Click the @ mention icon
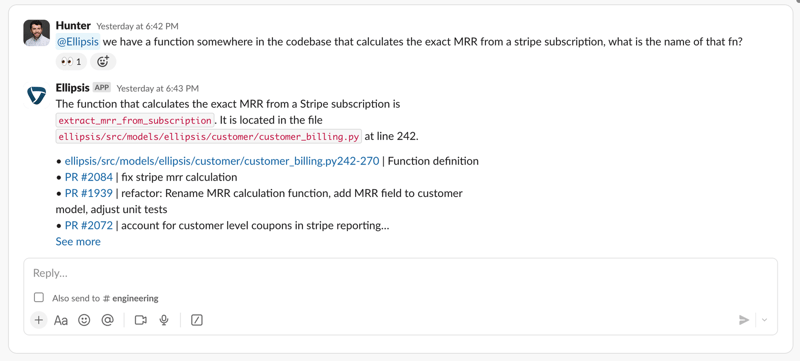This screenshot has height=361, width=800. 107,320
